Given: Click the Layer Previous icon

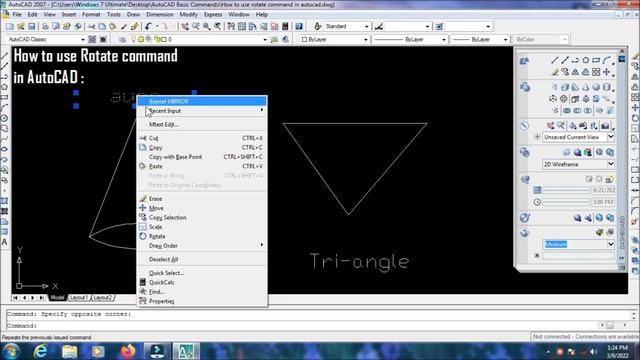Looking at the screenshot, I should 285,40.
